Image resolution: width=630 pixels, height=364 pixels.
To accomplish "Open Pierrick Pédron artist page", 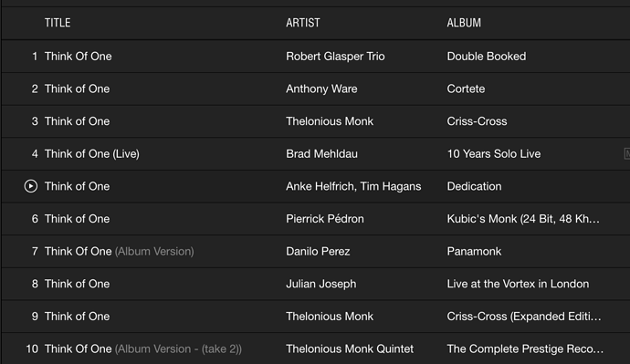I will 325,219.
